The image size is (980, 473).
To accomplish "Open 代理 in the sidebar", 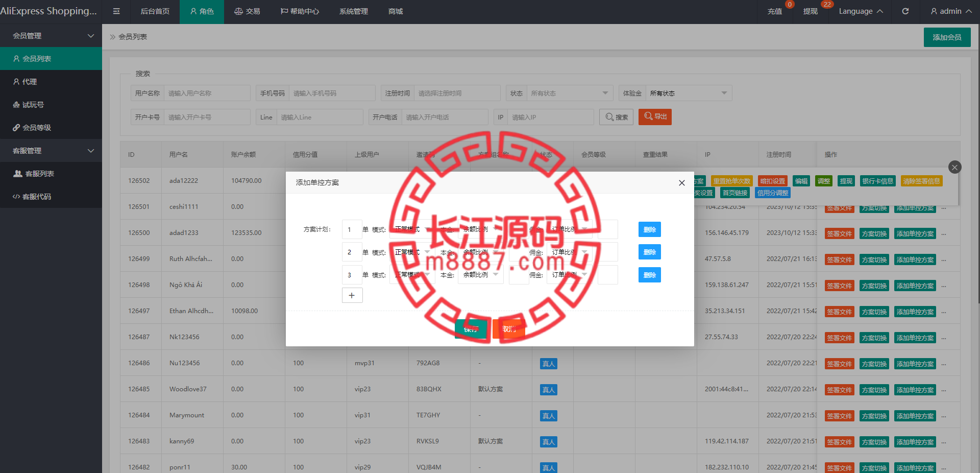I will [x=51, y=82].
